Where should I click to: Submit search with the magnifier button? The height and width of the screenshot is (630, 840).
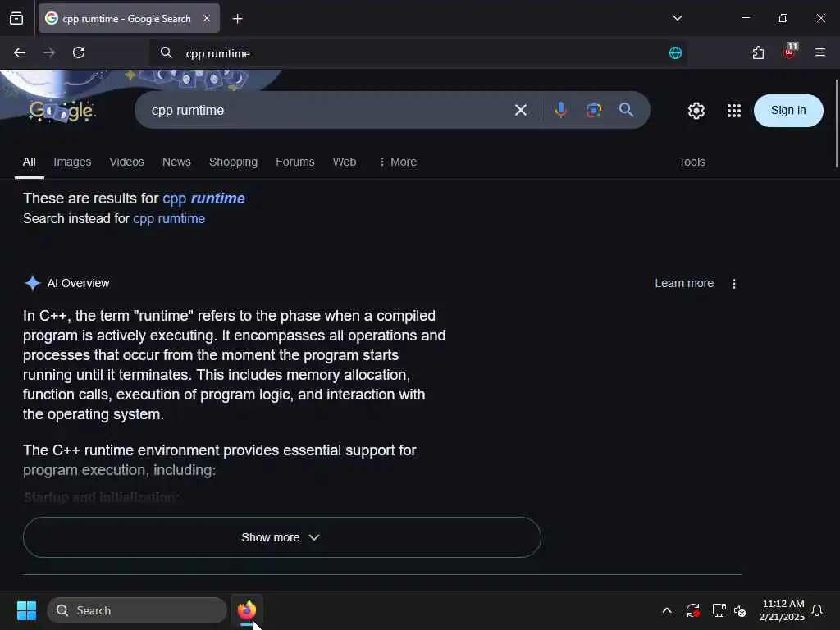pos(626,110)
